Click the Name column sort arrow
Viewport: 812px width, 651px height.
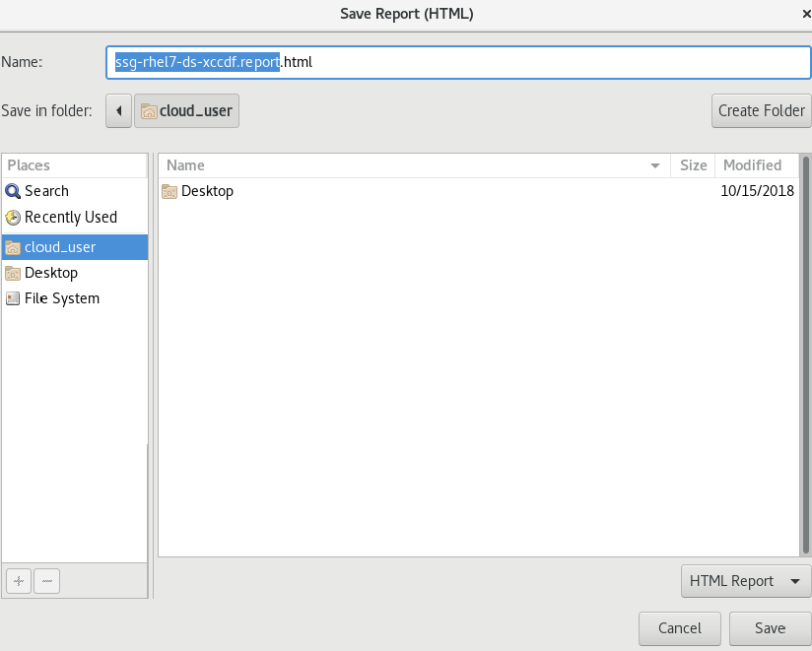(655, 165)
